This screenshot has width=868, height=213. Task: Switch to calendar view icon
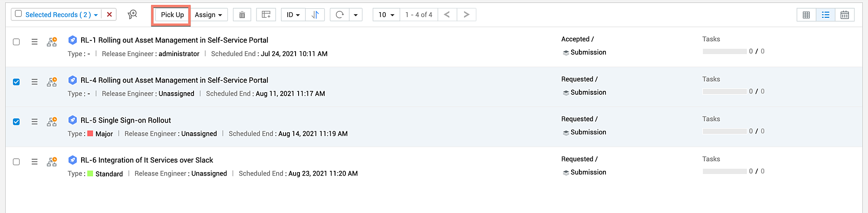[x=845, y=15]
